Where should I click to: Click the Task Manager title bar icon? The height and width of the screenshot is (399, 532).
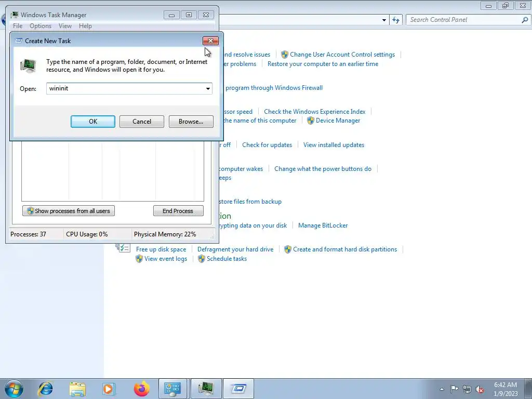[14, 15]
